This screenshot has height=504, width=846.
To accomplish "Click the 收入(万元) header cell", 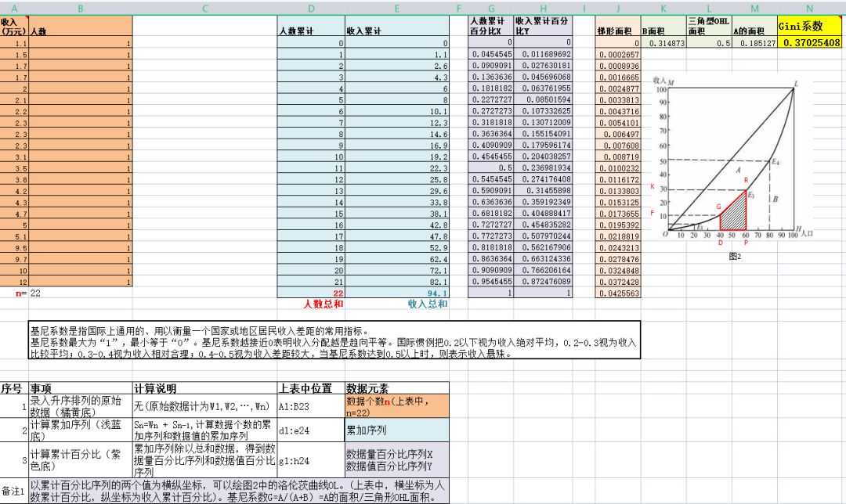I will click(14, 26).
